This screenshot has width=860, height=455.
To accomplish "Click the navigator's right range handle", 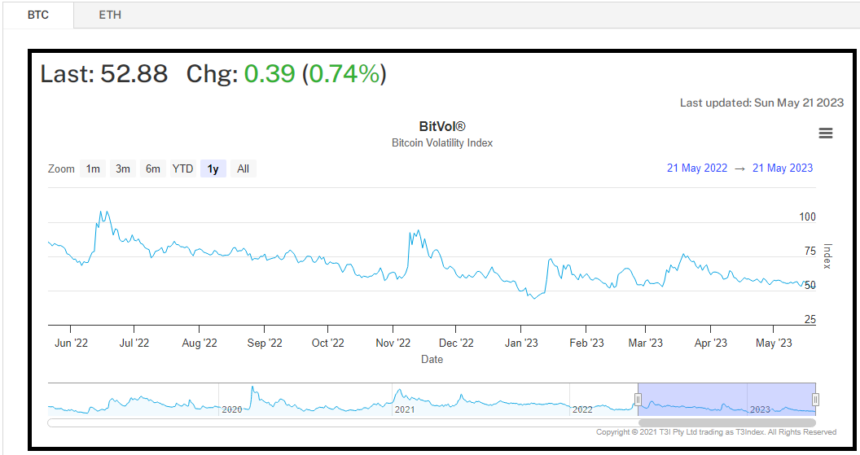I will point(816,400).
